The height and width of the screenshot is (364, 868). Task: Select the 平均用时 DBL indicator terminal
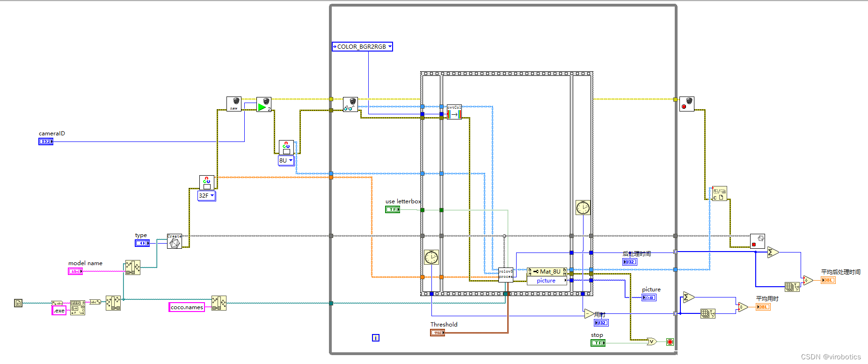(763, 307)
